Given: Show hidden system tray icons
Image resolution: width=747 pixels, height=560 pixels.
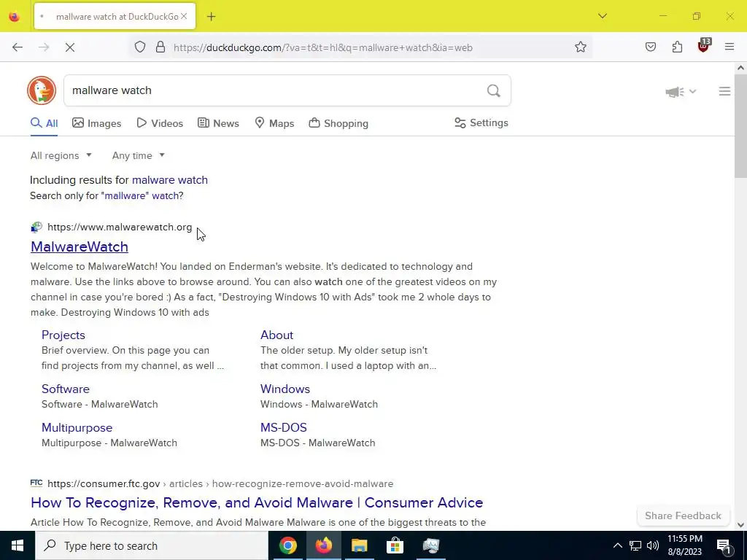Looking at the screenshot, I should 617,545.
